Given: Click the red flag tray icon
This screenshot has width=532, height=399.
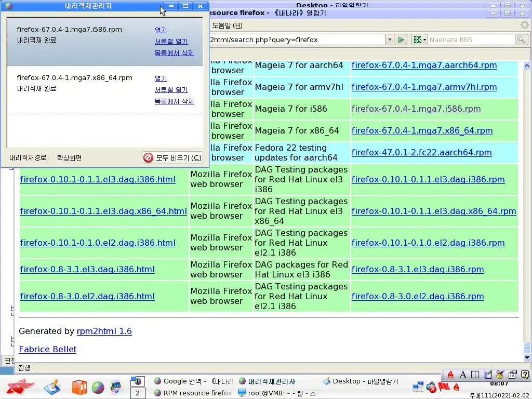Looking at the screenshot, I should coord(444,387).
